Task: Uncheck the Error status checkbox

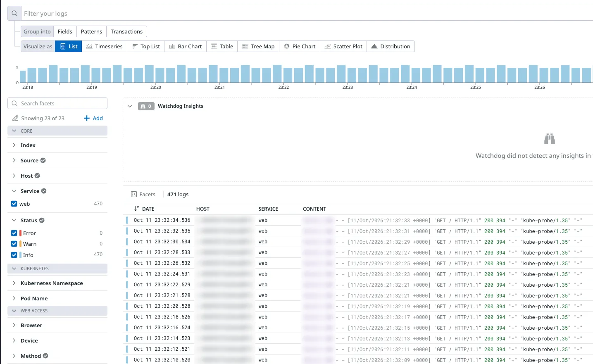Action: pyautogui.click(x=14, y=233)
